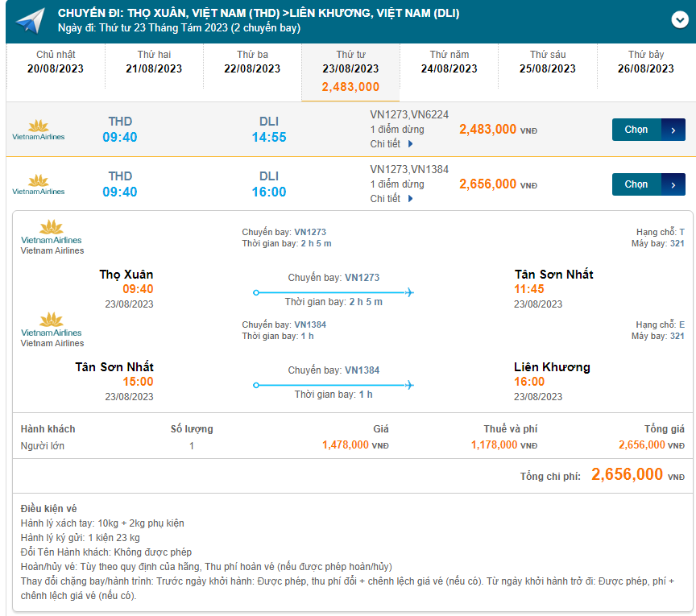The height and width of the screenshot is (616, 696).
Task: Collapse the flight header with chevron button
Action: [678, 21]
